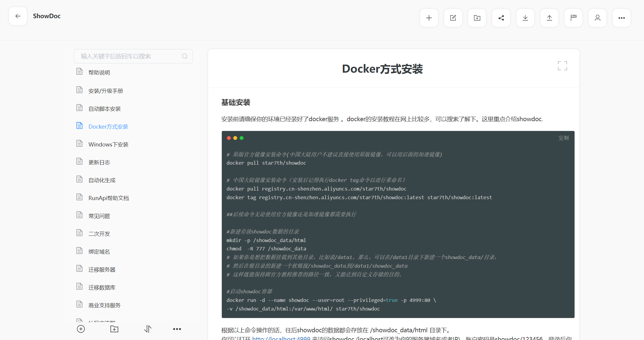This screenshot has height=340, width=644.
Task: Select 自动脚本安装 in the catalog
Action: (x=104, y=109)
